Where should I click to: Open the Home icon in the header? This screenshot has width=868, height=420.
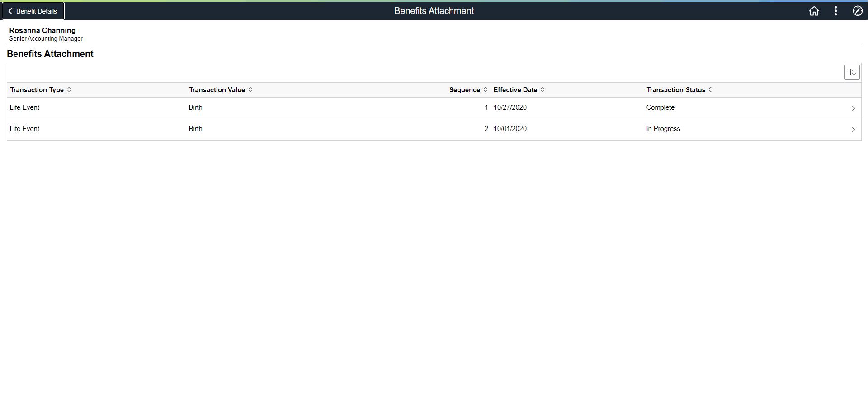[x=814, y=11]
